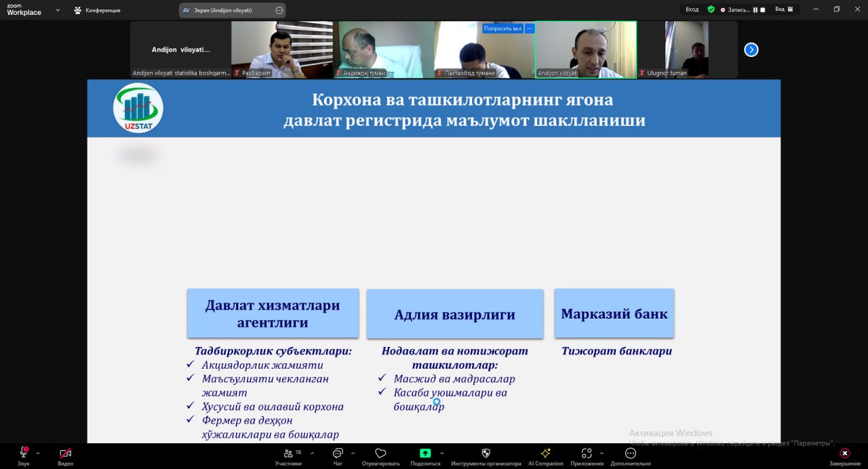Show next participants with the blue arrow
868x469 pixels.
pyautogui.click(x=751, y=49)
